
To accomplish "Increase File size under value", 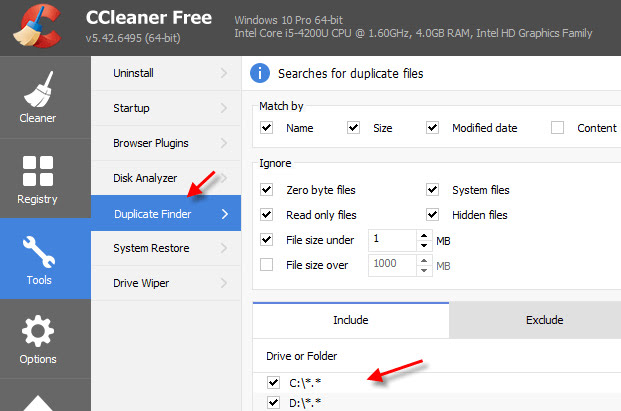I will (424, 236).
